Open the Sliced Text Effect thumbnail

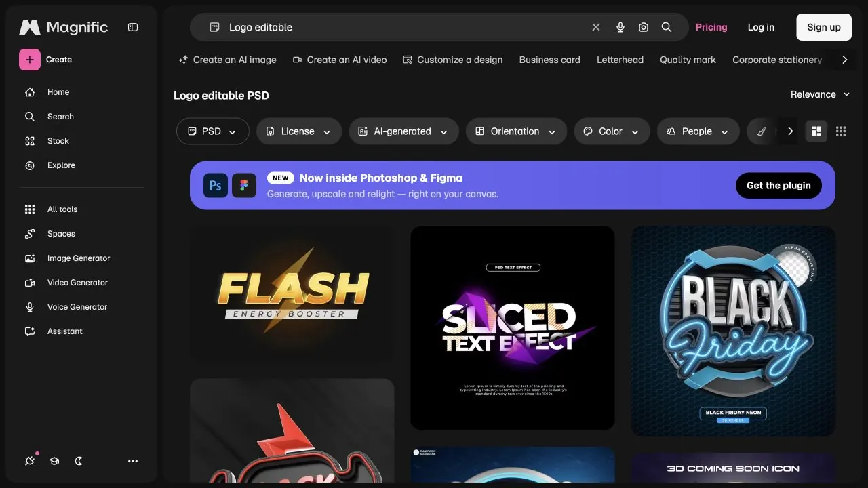513,328
